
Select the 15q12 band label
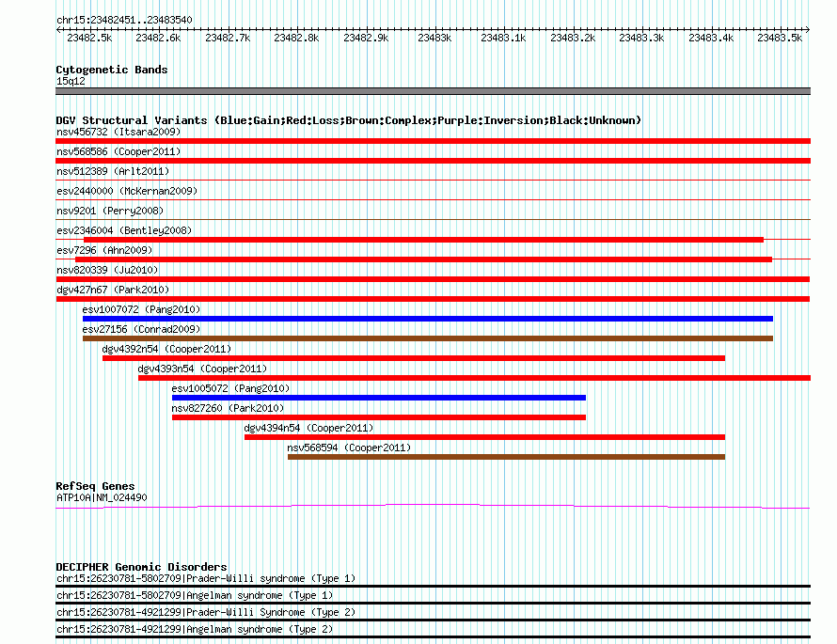(71, 81)
